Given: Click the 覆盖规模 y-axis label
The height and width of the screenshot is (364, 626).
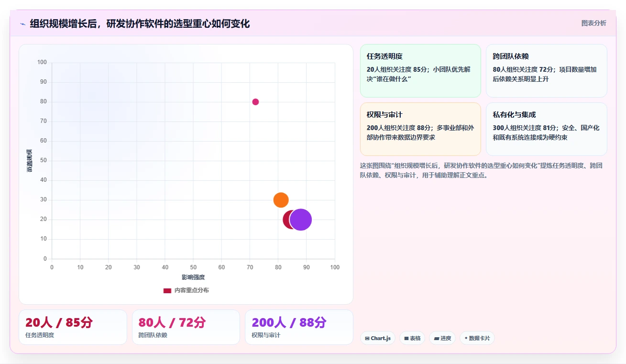Looking at the screenshot, I should (30, 161).
